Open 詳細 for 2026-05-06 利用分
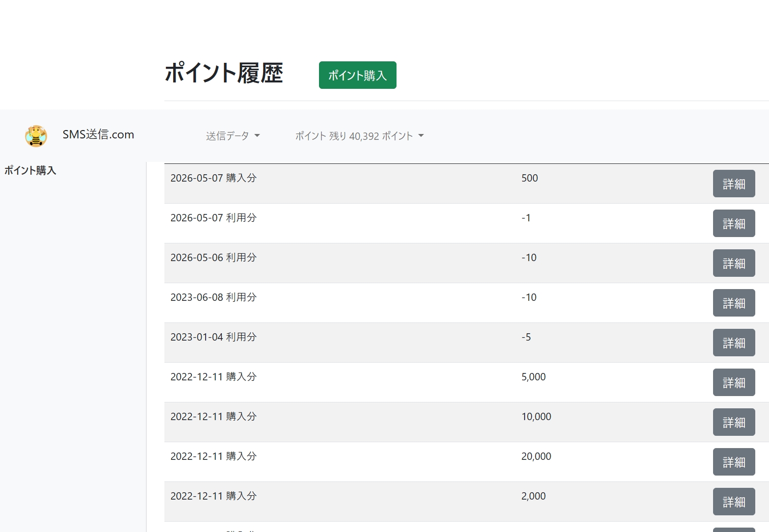 [734, 263]
